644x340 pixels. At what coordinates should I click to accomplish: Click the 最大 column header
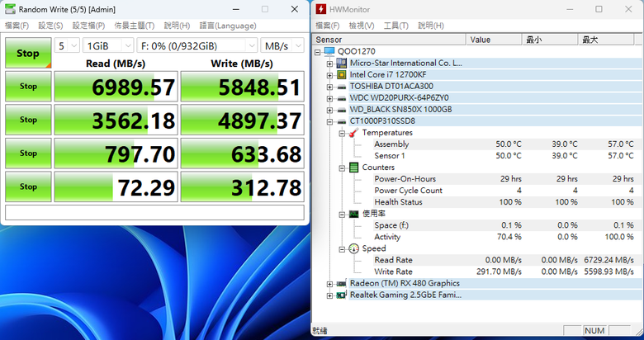point(606,40)
